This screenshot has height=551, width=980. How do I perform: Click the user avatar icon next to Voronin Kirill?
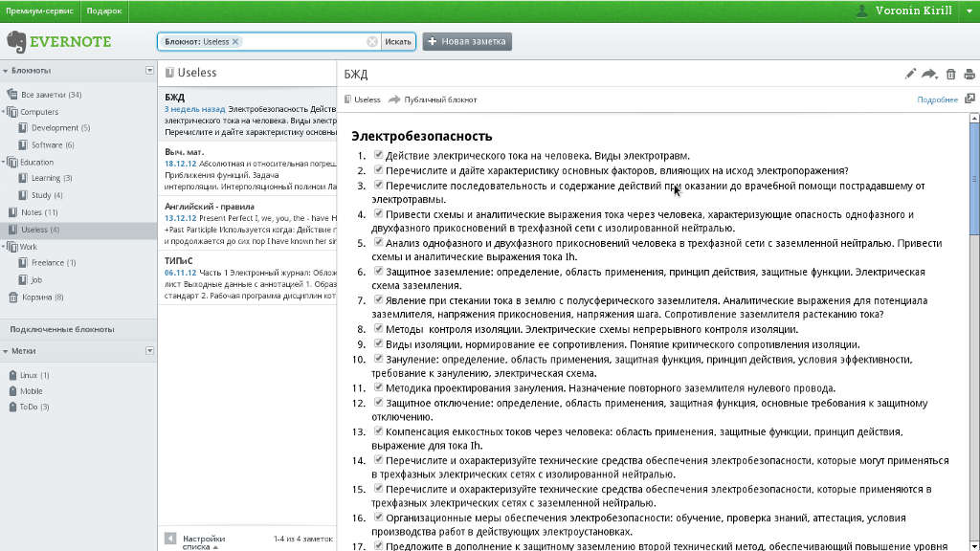pos(862,11)
